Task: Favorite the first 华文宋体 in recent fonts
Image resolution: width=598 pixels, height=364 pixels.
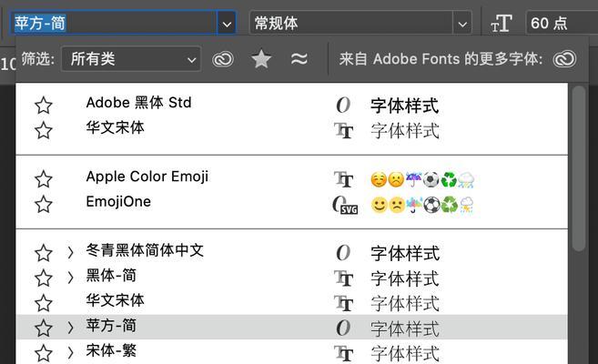Action: (x=44, y=130)
